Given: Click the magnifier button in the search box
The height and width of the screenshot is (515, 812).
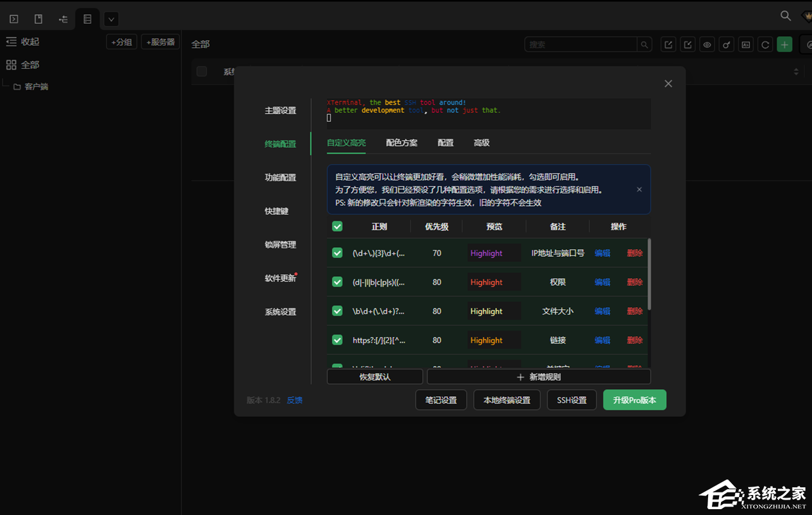Looking at the screenshot, I should click(644, 45).
